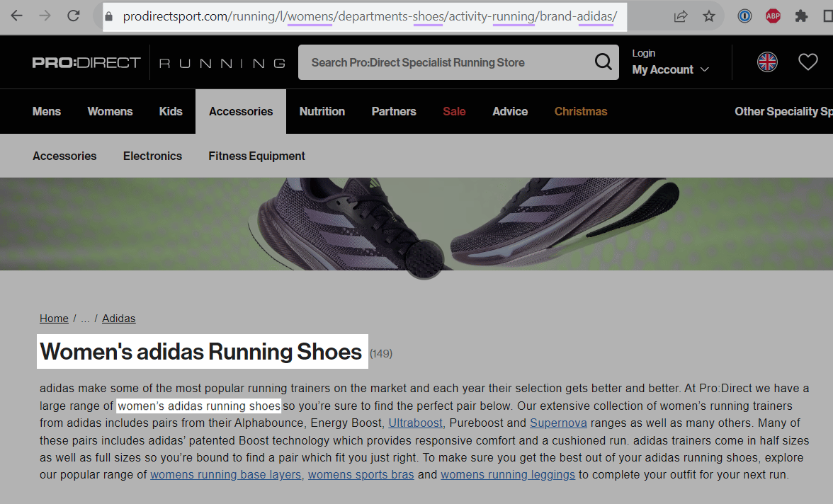This screenshot has width=833, height=504.
Task: Open the Nutrition menu
Action: (322, 112)
